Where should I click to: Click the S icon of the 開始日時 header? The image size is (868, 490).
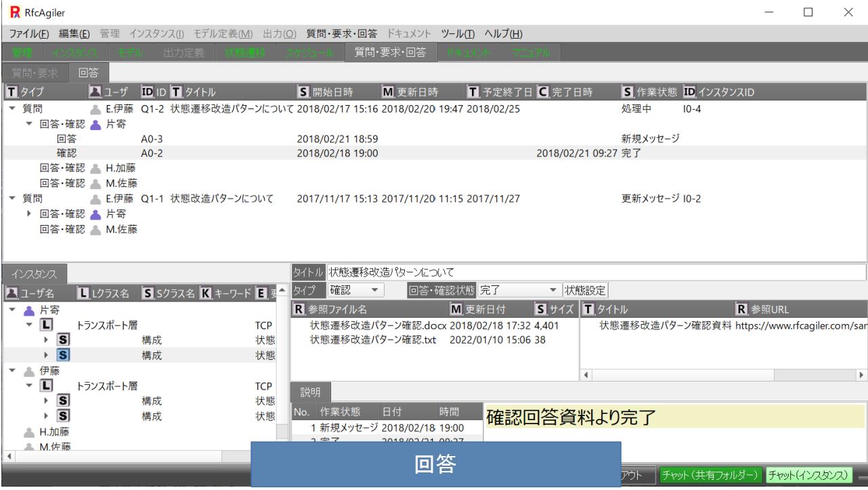(304, 91)
